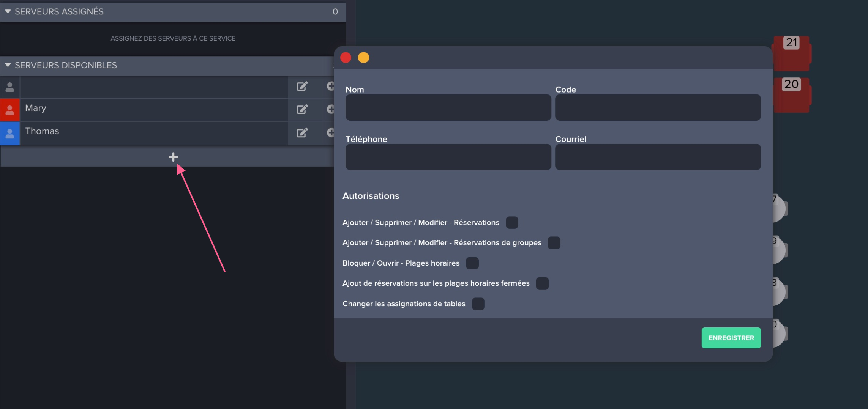The image size is (868, 409).
Task: Select Thomas in the available servers list
Action: tap(152, 131)
